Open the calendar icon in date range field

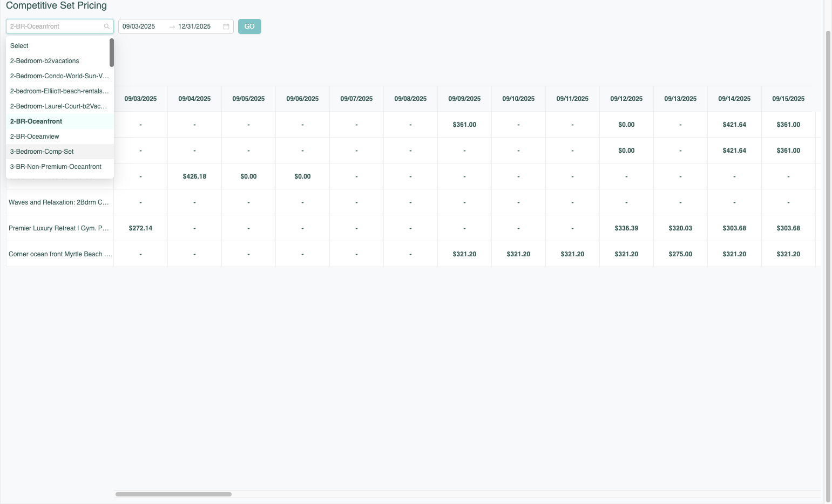(226, 26)
